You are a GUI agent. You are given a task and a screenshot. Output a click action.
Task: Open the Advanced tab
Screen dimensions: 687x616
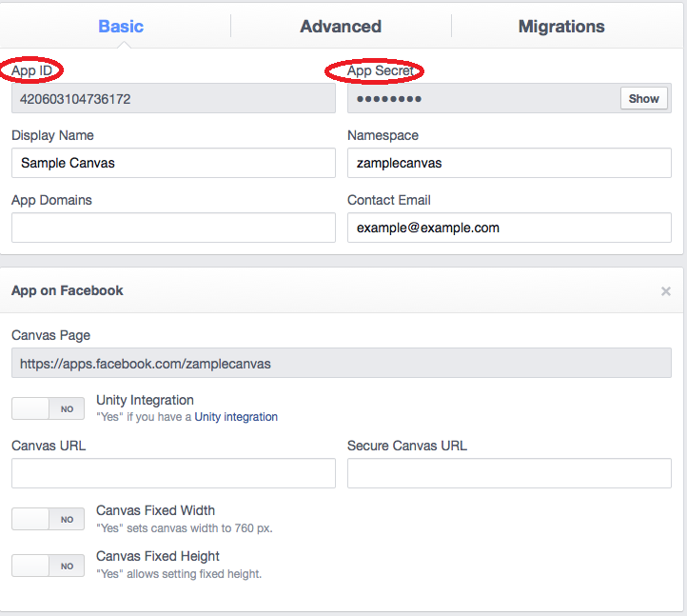pos(341,27)
